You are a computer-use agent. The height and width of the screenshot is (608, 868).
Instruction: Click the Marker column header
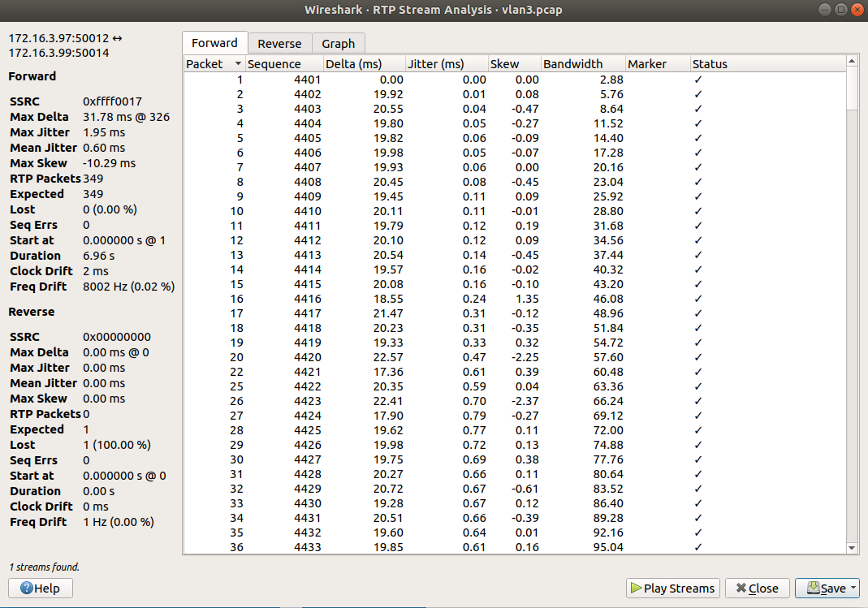tap(658, 63)
